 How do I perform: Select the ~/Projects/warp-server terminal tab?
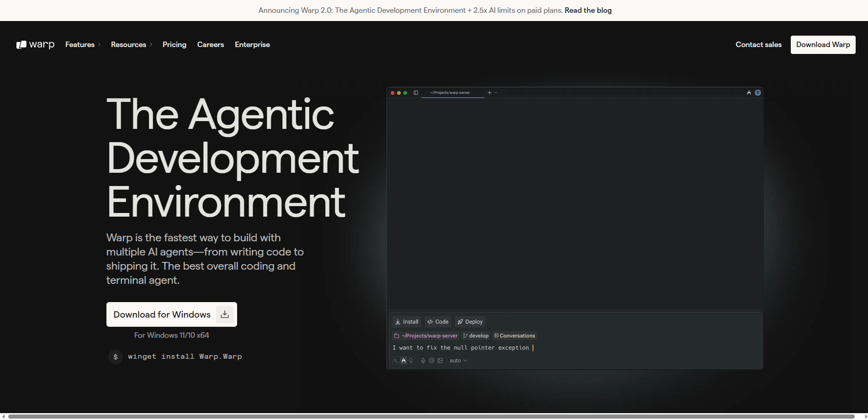click(450, 93)
